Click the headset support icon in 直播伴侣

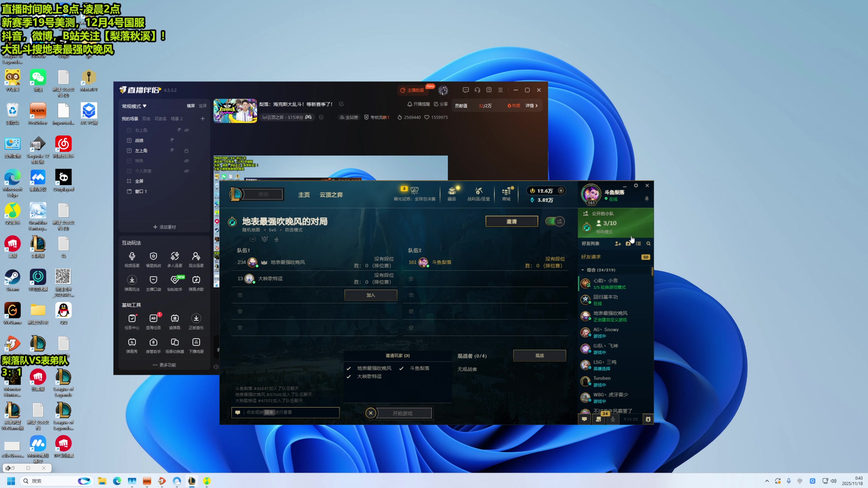[477, 90]
